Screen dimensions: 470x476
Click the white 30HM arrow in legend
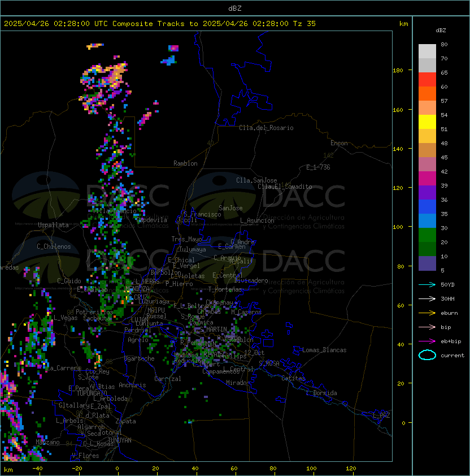pyautogui.click(x=427, y=298)
